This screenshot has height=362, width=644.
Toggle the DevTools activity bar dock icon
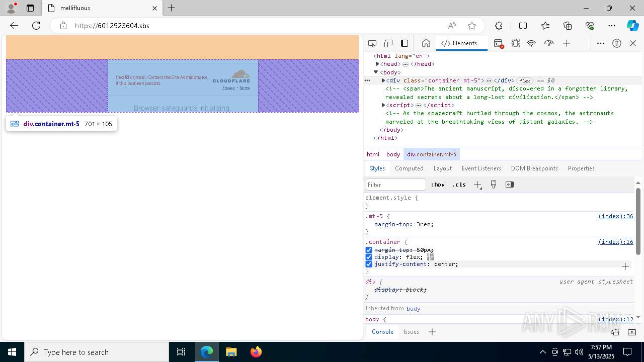(405, 43)
